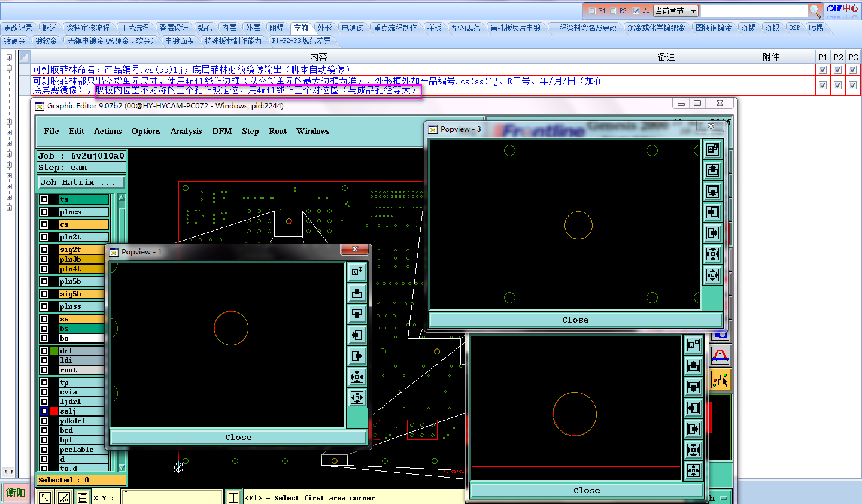The height and width of the screenshot is (504, 862).
Task: Pan left in Popview - 3
Action: 712,212
